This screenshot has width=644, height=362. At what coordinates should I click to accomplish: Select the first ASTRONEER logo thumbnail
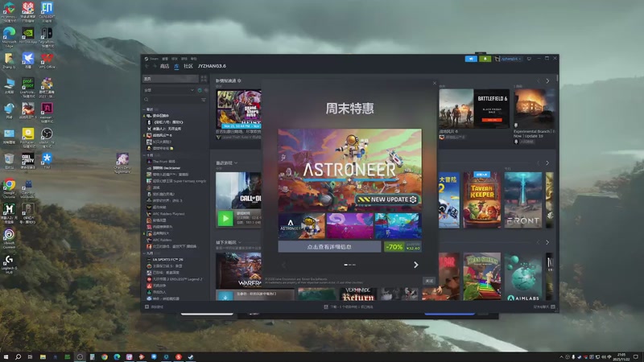(301, 226)
